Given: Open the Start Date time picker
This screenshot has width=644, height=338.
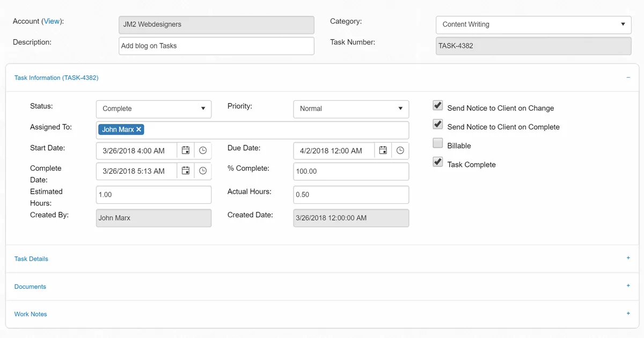Looking at the screenshot, I should (x=203, y=150).
